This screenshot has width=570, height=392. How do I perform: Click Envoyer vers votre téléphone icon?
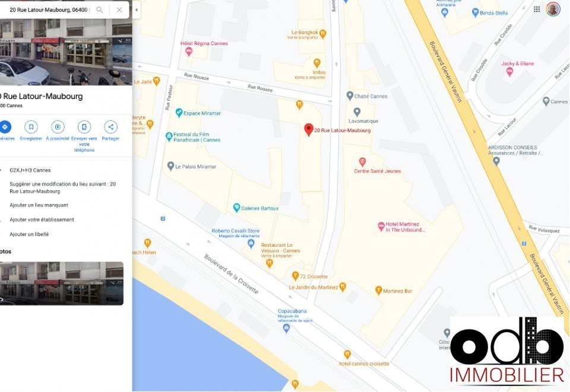click(84, 127)
